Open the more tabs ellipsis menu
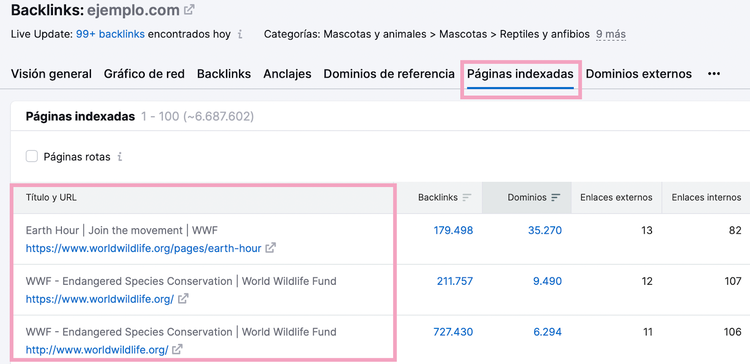The width and height of the screenshot is (750, 364). [714, 74]
